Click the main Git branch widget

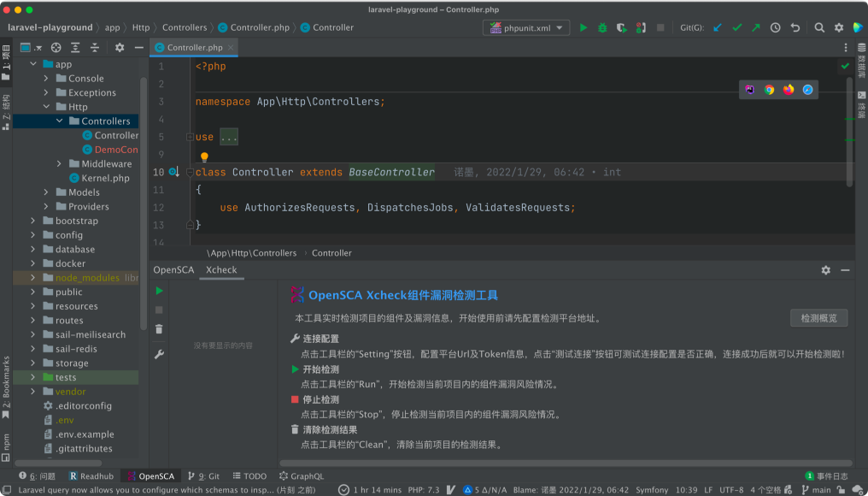point(817,490)
